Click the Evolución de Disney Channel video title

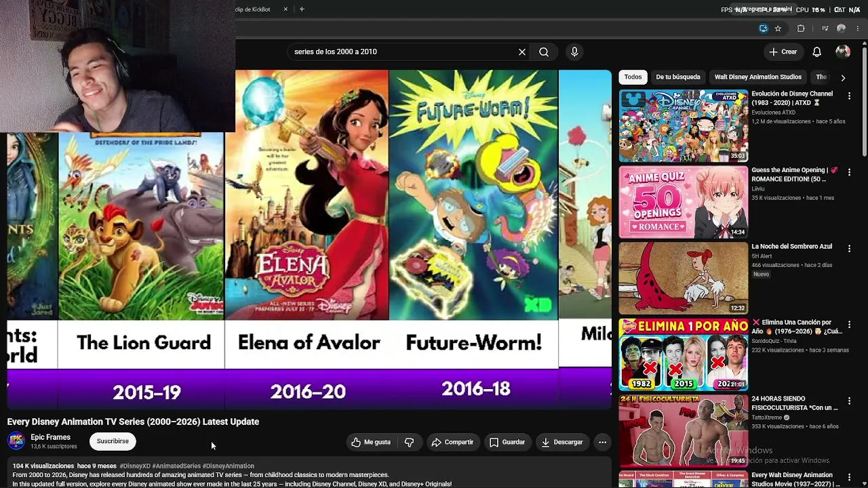click(792, 98)
